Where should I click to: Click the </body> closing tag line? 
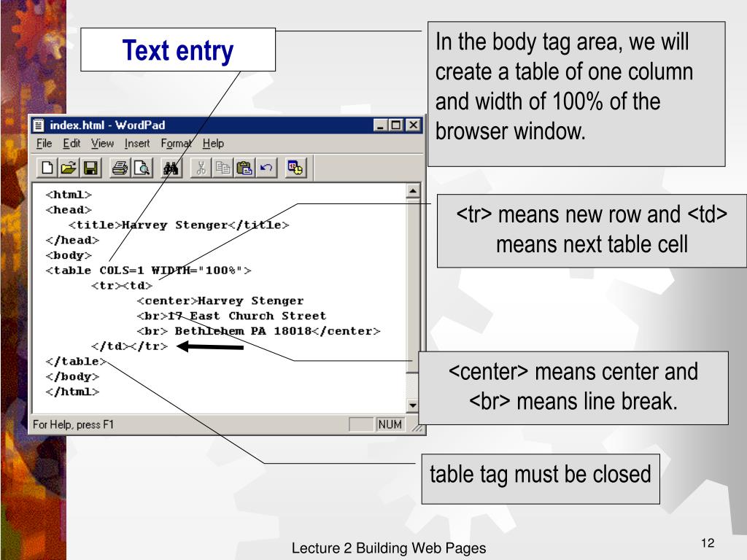click(72, 377)
